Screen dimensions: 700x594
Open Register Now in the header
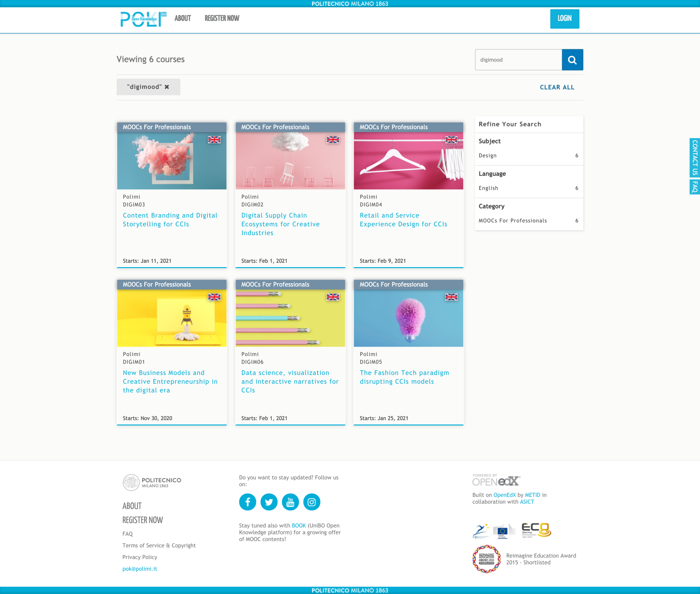(222, 18)
